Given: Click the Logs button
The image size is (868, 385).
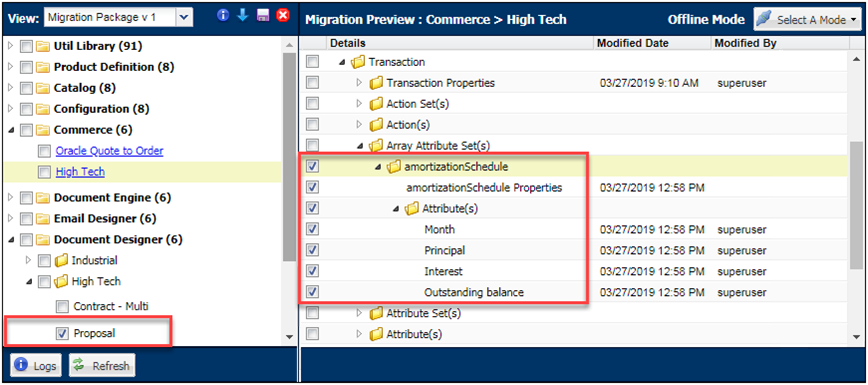Looking at the screenshot, I should 36,366.
